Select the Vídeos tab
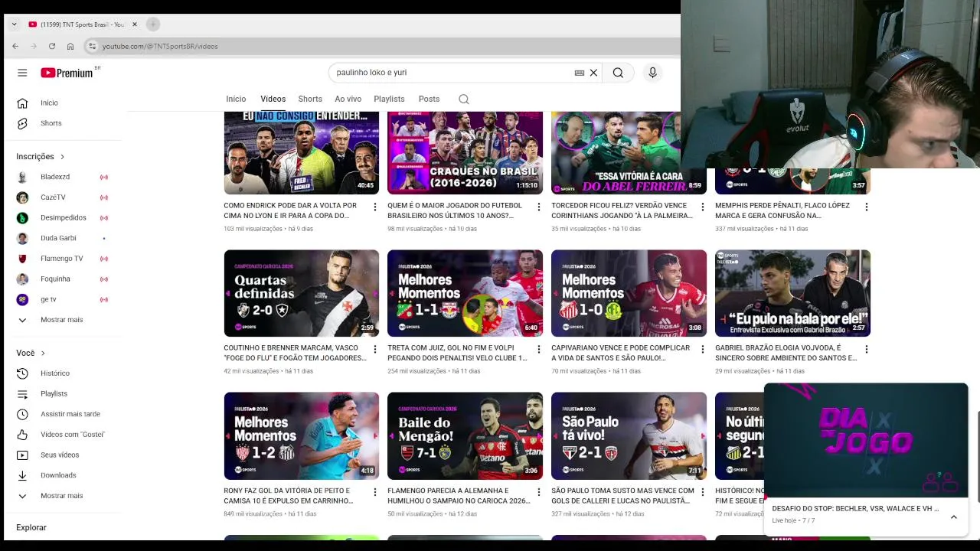This screenshot has width=980, height=551. 273,99
